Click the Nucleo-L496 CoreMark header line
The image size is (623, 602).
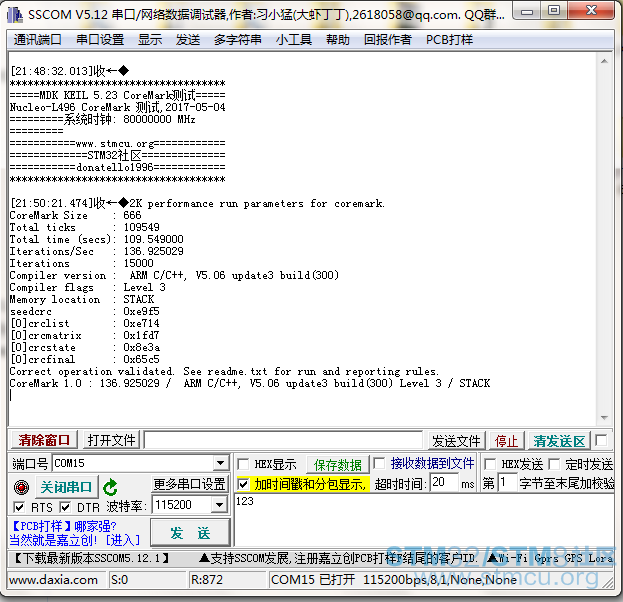(118, 107)
